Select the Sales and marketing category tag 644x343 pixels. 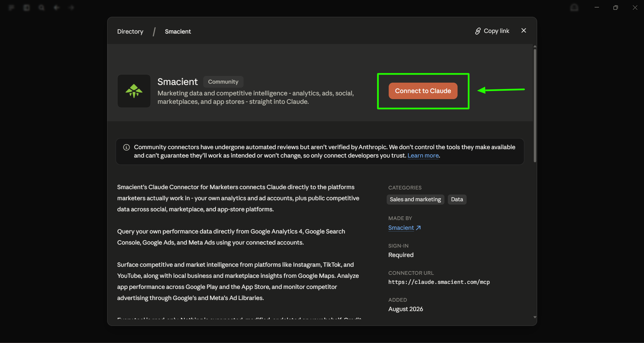415,199
